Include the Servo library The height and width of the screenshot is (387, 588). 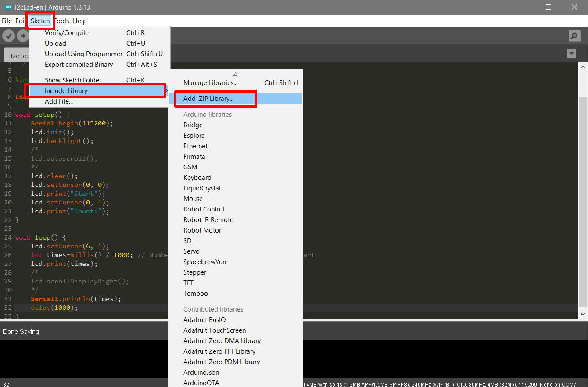click(x=191, y=251)
